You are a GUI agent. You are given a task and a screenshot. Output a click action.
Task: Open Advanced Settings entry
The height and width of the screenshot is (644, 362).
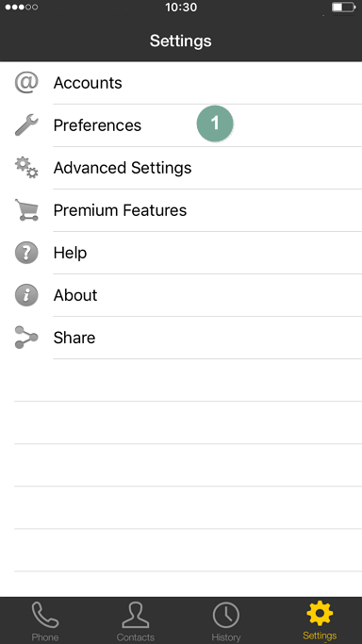(181, 168)
